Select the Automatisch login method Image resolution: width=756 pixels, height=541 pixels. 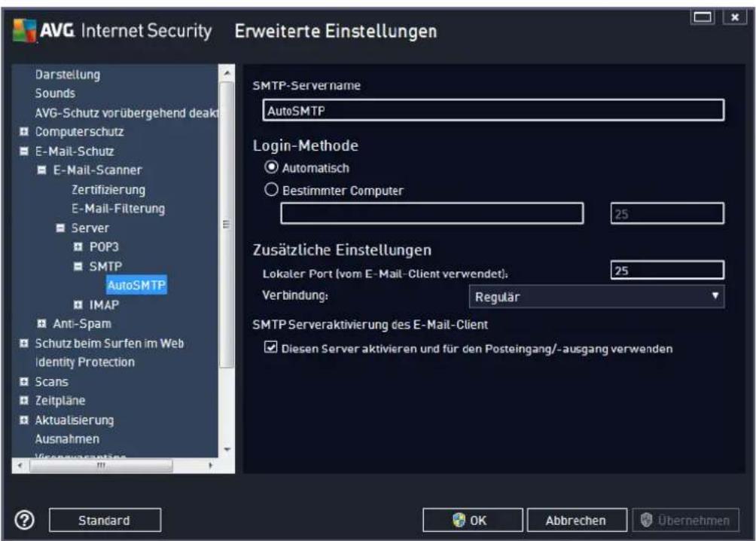click(x=271, y=167)
